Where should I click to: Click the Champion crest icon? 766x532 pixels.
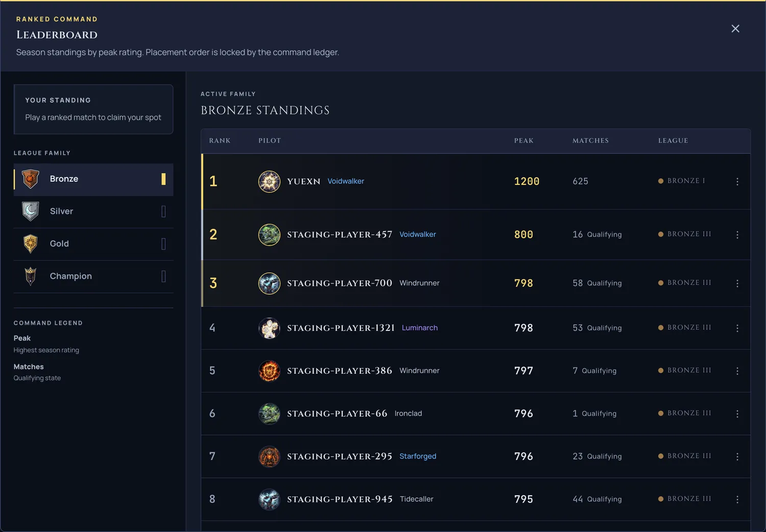click(x=31, y=276)
